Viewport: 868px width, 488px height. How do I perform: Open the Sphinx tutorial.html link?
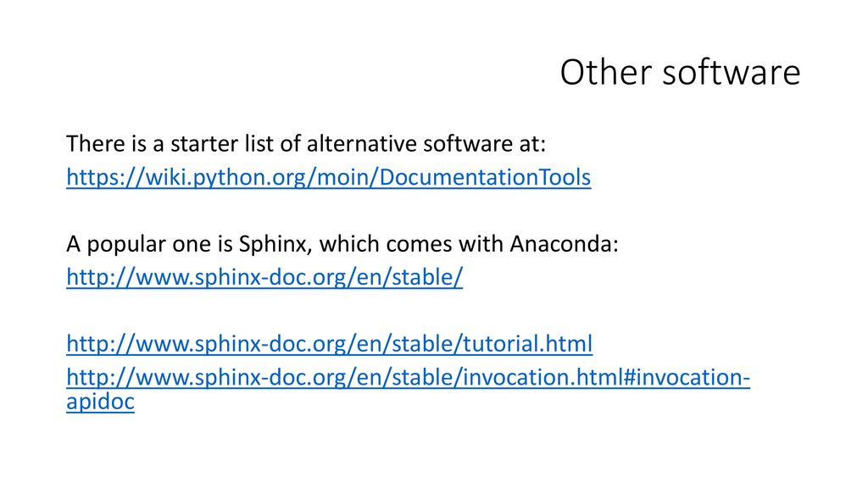(x=330, y=344)
